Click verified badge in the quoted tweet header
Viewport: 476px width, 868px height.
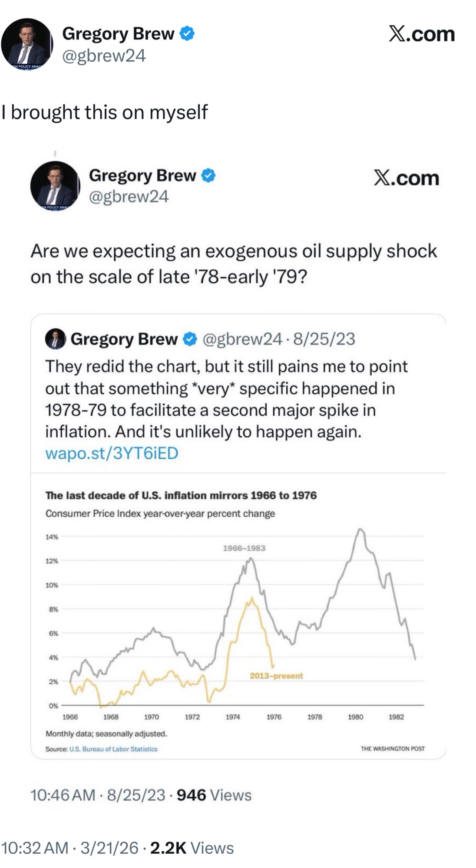pos(208,175)
